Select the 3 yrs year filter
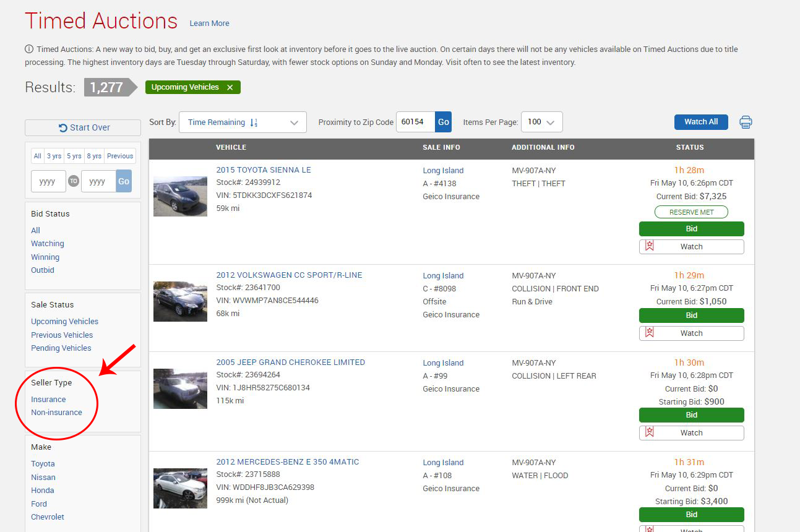The height and width of the screenshot is (532, 800). 54,156
